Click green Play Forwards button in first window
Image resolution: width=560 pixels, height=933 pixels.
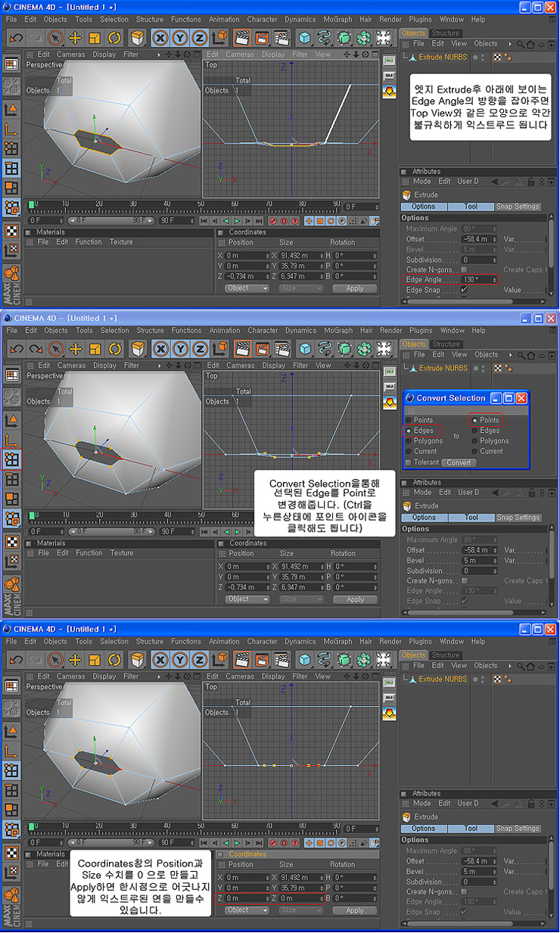[237, 220]
